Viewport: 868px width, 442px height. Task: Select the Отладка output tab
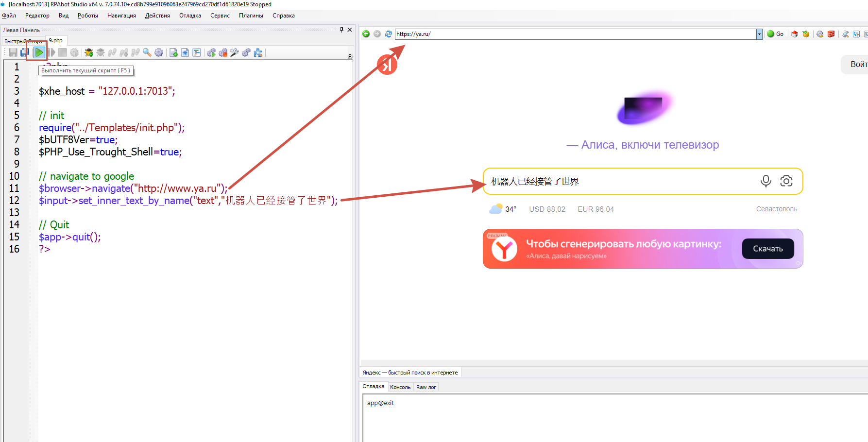tap(374, 387)
